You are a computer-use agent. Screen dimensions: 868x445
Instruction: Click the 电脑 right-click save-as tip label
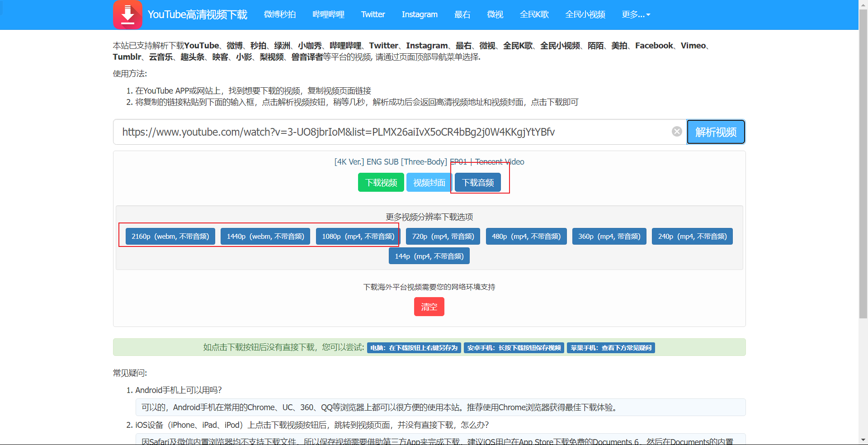pos(414,348)
